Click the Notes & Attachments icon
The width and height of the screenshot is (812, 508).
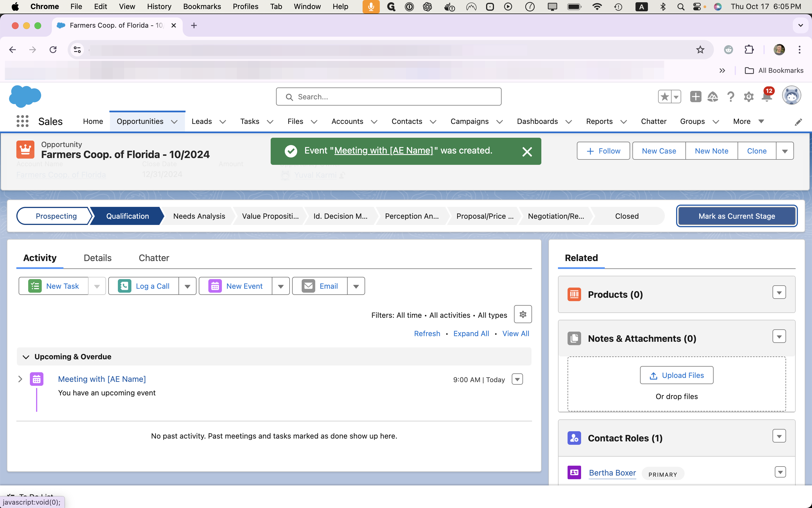[574, 338]
